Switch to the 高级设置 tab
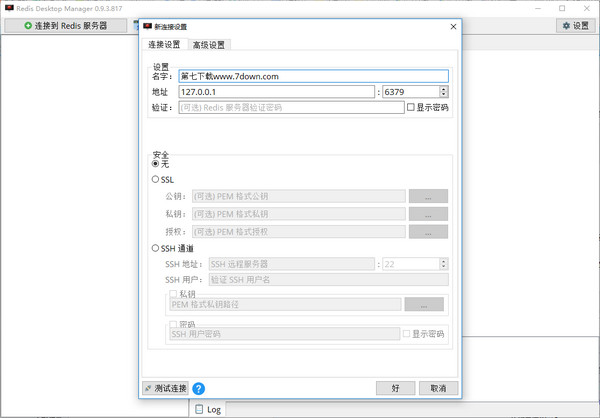 pyautogui.click(x=209, y=45)
